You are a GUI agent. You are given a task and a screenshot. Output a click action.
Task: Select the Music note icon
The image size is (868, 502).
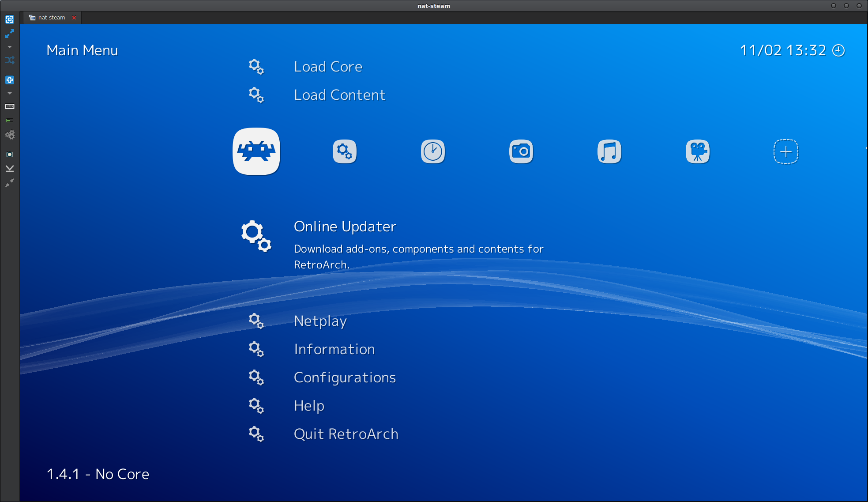[x=609, y=151]
